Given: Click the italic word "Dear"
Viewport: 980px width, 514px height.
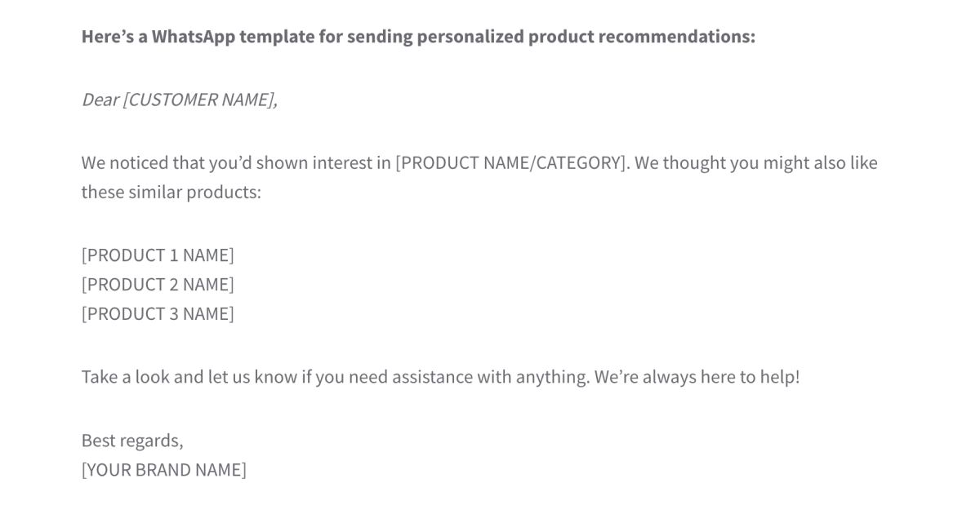Looking at the screenshot, I should click(100, 100).
